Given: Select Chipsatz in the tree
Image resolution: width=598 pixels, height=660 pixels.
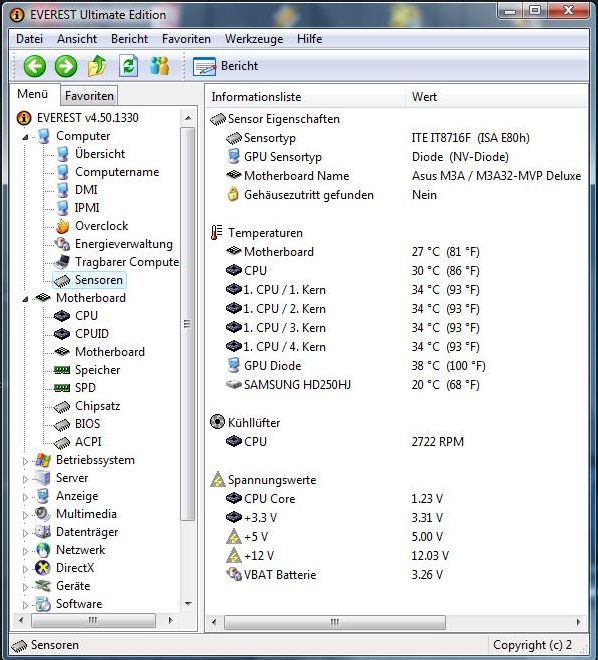Looking at the screenshot, I should click(98, 406).
